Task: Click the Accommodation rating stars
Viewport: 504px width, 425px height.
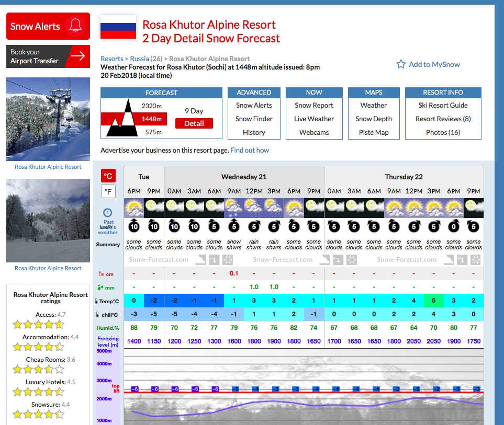Action: click(38, 347)
